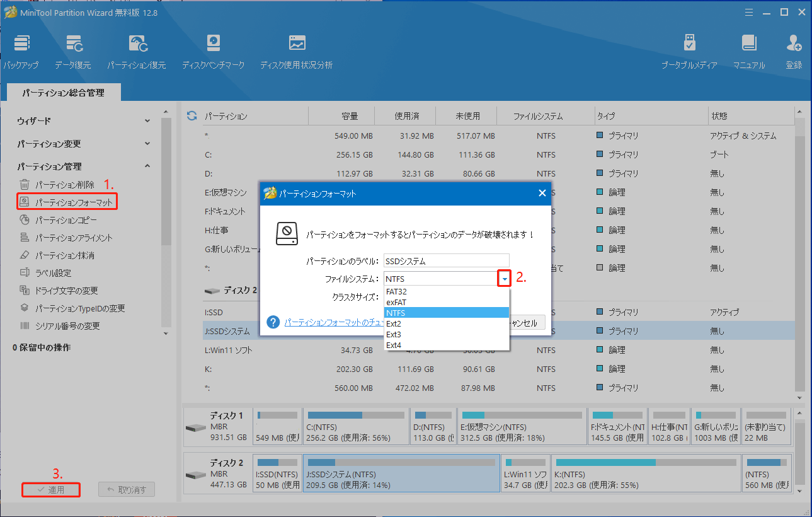
Task: Select パーティション抹消 in the sidebar
Action: (57, 255)
